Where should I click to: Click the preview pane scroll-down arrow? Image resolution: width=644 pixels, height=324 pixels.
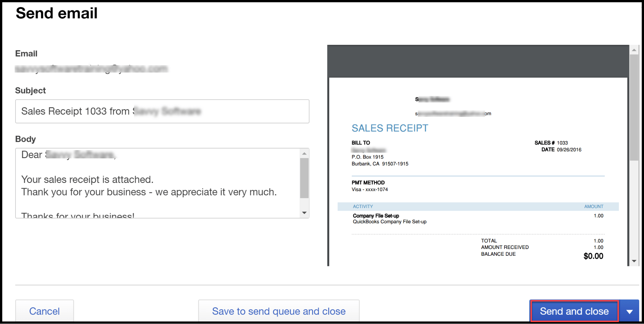point(634,261)
